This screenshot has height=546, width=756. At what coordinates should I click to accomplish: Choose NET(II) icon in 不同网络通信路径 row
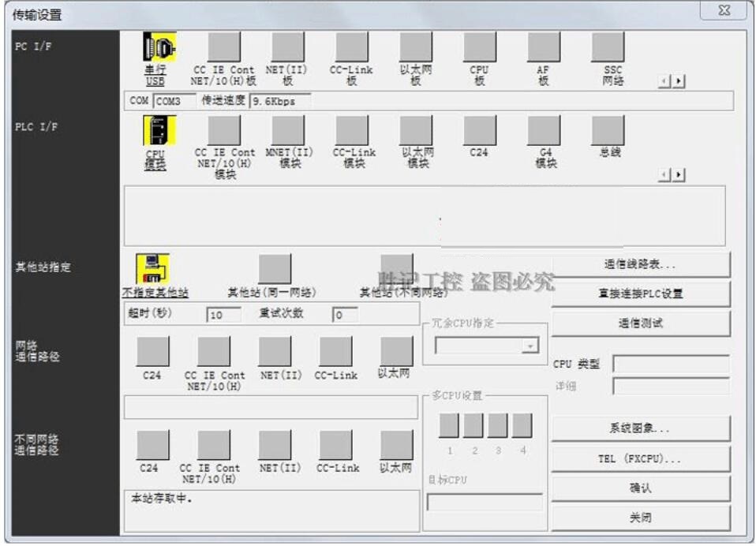pyautogui.click(x=275, y=445)
